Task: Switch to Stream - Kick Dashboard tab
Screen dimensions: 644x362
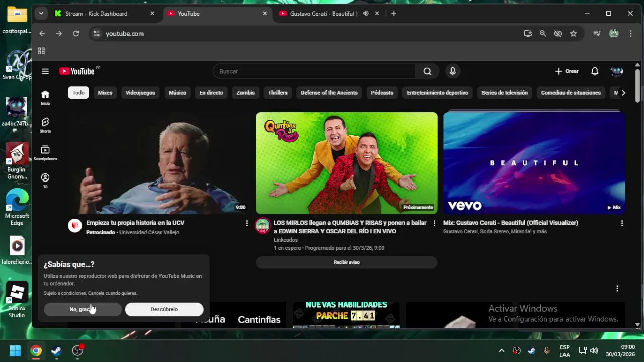Action: pos(105,14)
